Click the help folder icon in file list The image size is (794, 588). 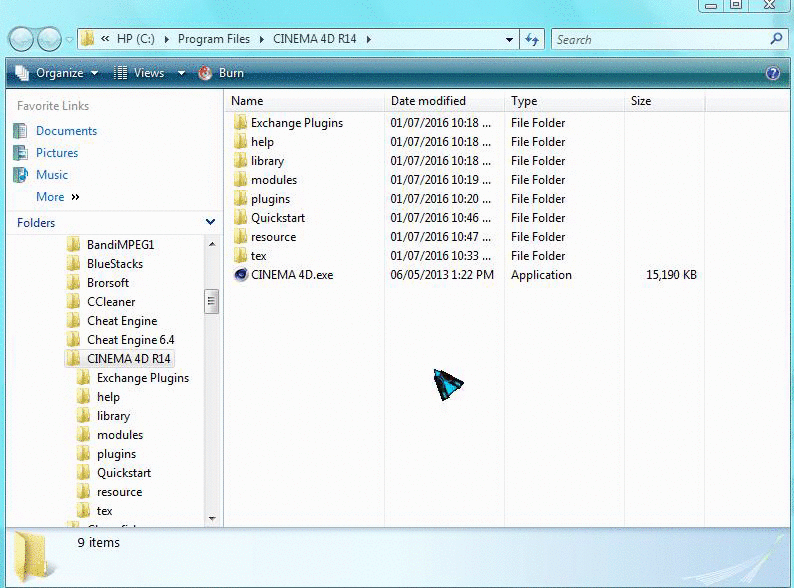click(241, 142)
